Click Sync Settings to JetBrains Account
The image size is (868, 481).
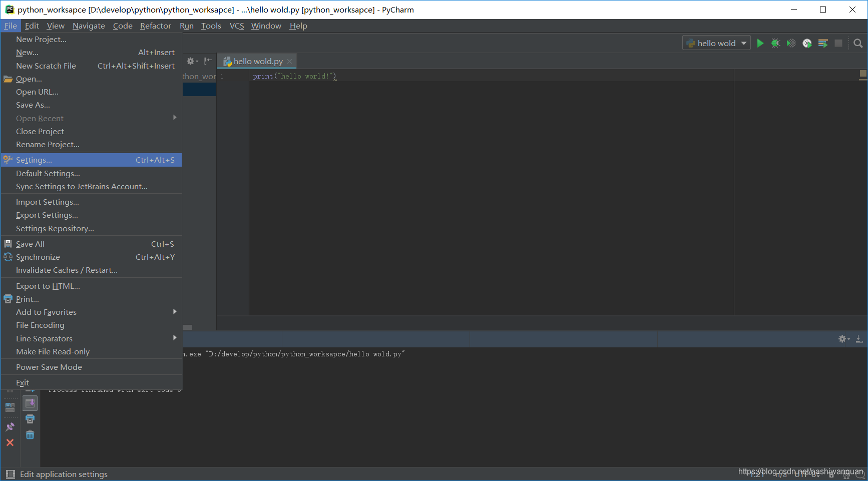pos(91,186)
